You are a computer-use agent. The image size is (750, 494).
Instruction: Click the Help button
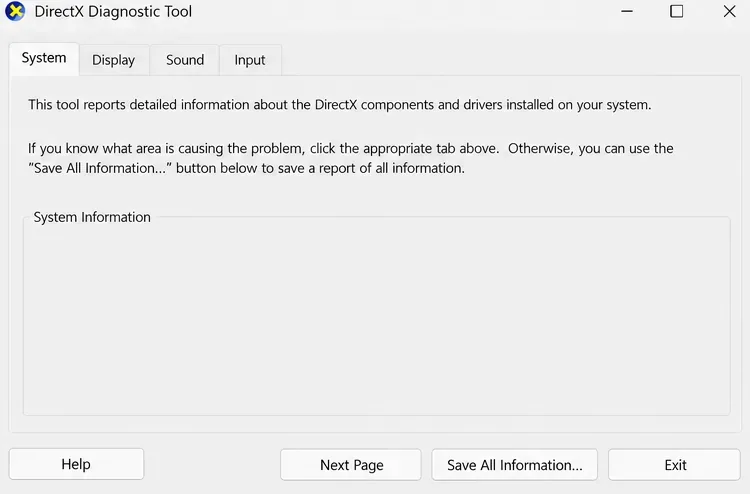76,464
